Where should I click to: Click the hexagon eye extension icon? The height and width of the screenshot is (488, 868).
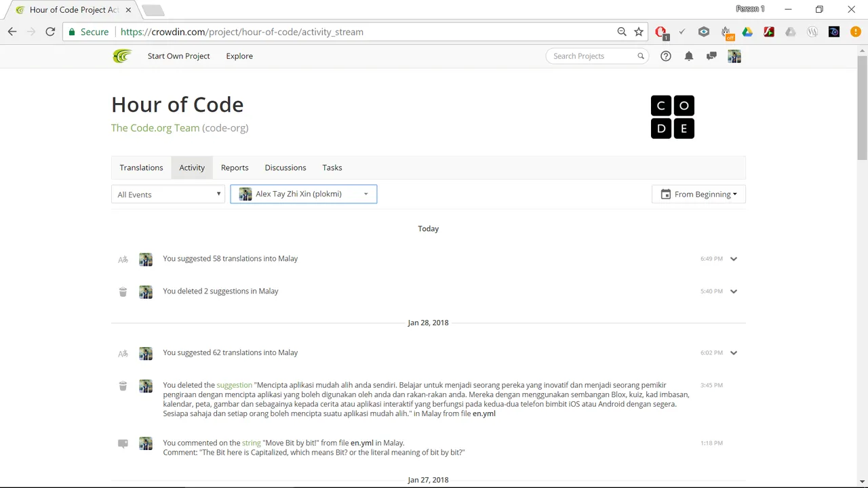704,32
